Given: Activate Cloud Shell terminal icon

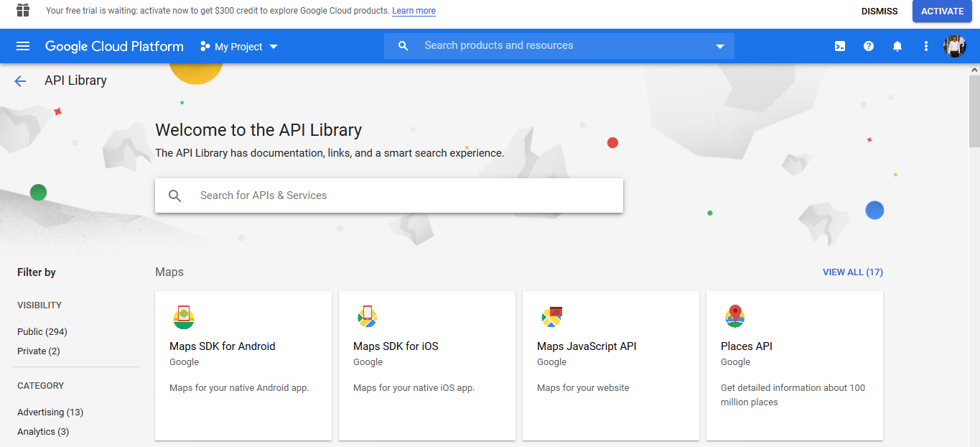Looking at the screenshot, I should click(x=839, y=46).
